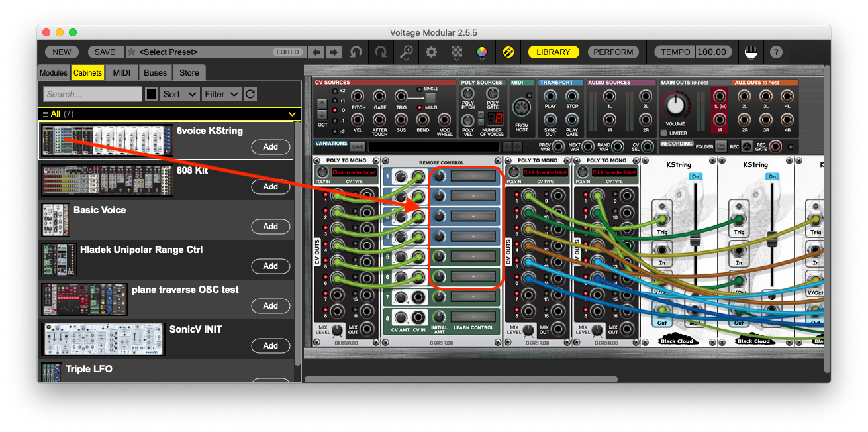Select the plane traverse OSC test thumbnail
Screen dimensions: 868x432
pos(85,299)
